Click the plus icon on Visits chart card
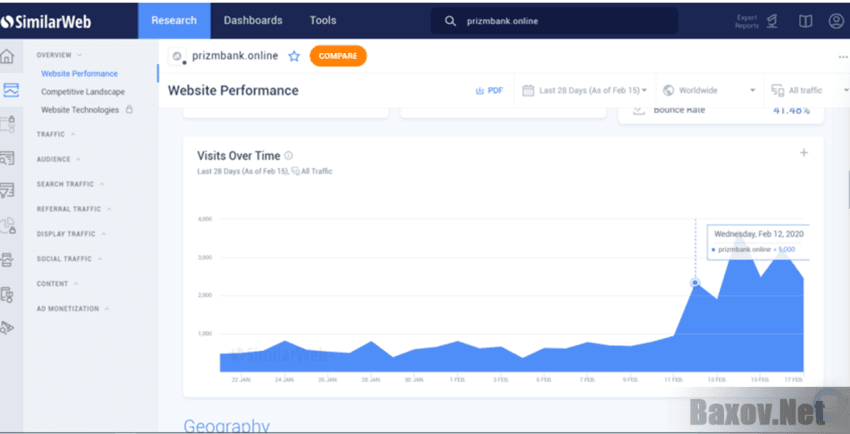 (803, 153)
